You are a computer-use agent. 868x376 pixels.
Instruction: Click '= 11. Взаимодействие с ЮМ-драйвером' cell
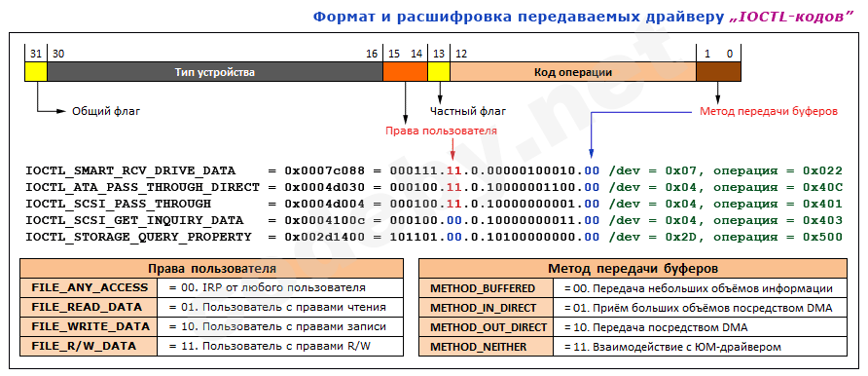pyautogui.click(x=701, y=347)
